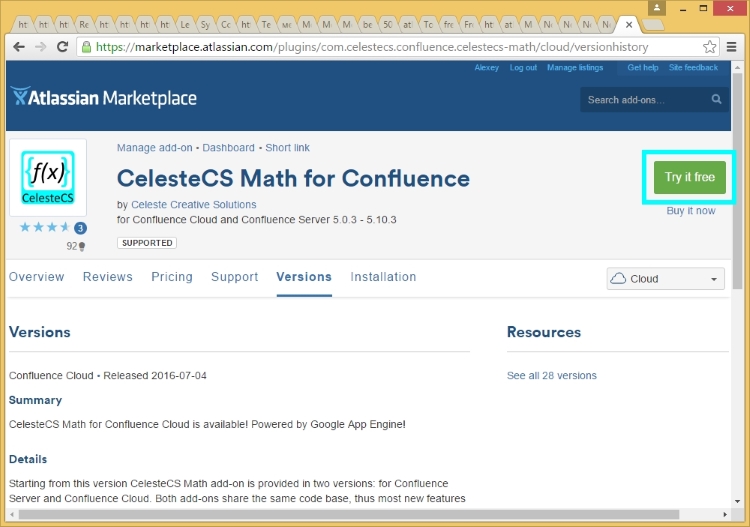750x527 pixels.
Task: Click the Alexey account link
Action: pyautogui.click(x=486, y=68)
